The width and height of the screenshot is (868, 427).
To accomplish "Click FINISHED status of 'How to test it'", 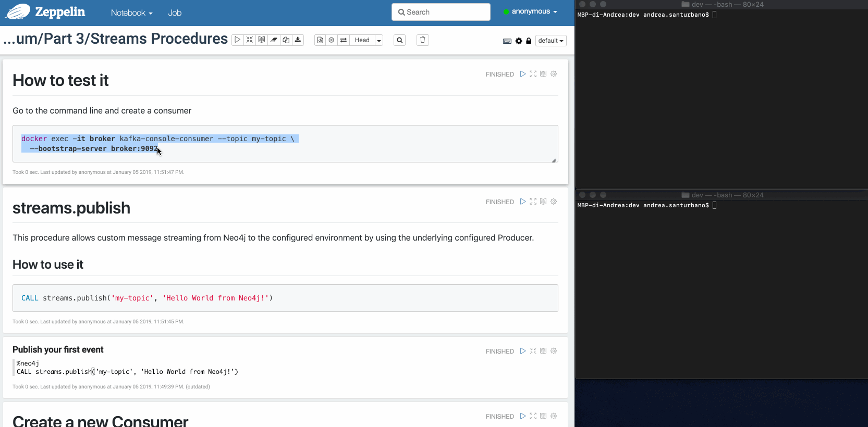I will pos(500,74).
